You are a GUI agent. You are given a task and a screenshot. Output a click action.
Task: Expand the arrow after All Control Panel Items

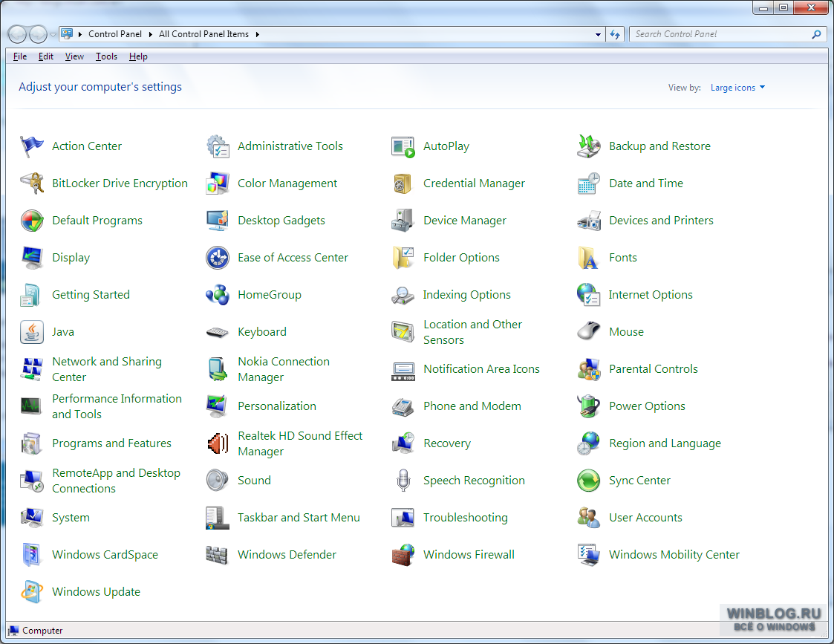coord(258,35)
